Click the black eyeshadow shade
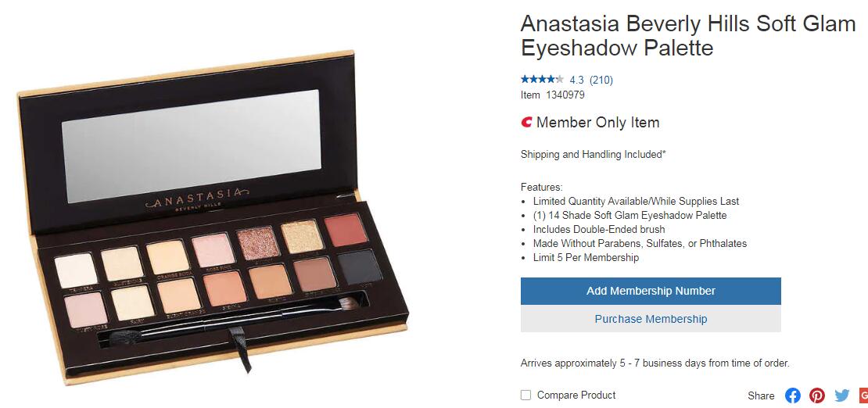The height and width of the screenshot is (408, 868). (360, 267)
